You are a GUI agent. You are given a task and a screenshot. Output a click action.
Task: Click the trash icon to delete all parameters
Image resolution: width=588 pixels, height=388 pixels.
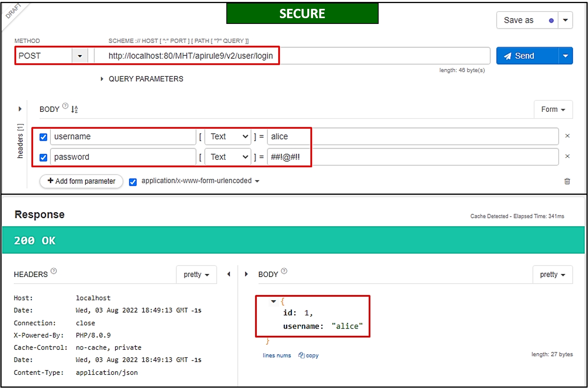point(567,181)
